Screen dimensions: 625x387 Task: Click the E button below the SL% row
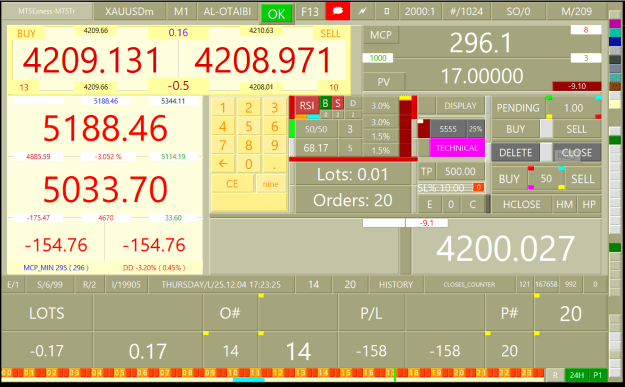(429, 204)
